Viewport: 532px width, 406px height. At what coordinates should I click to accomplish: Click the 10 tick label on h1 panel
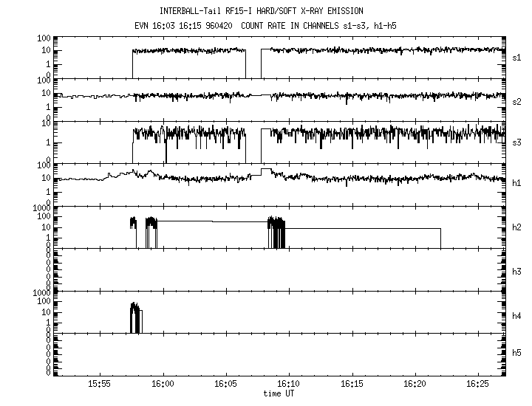click(x=46, y=178)
